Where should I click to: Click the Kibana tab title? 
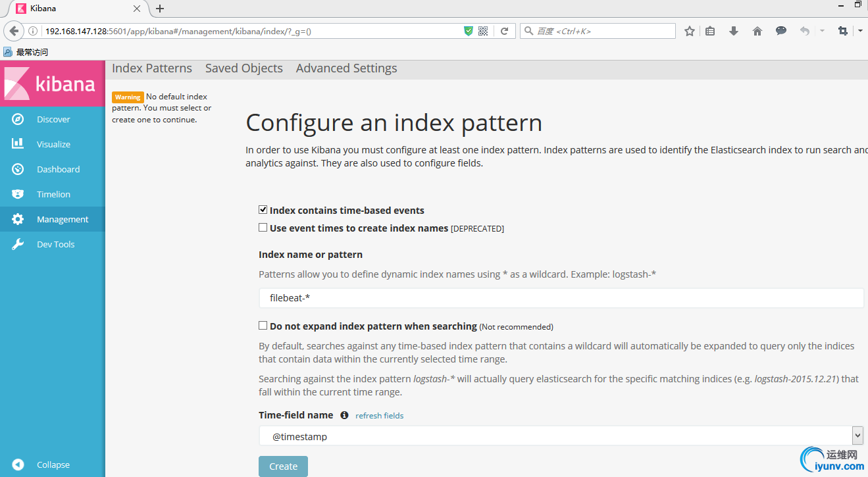[43, 9]
